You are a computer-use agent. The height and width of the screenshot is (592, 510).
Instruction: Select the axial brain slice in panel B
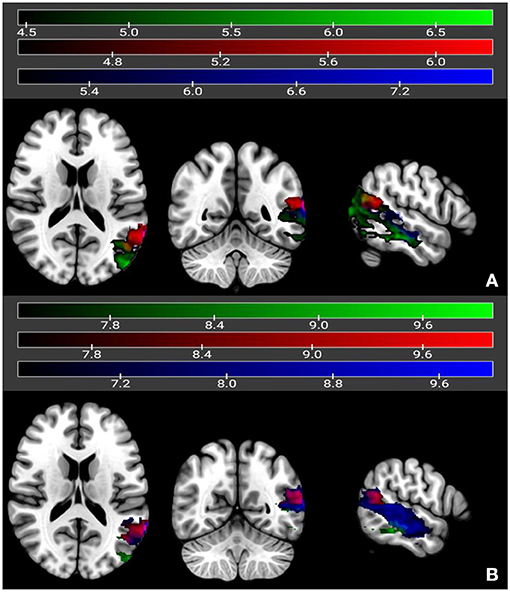point(78,491)
